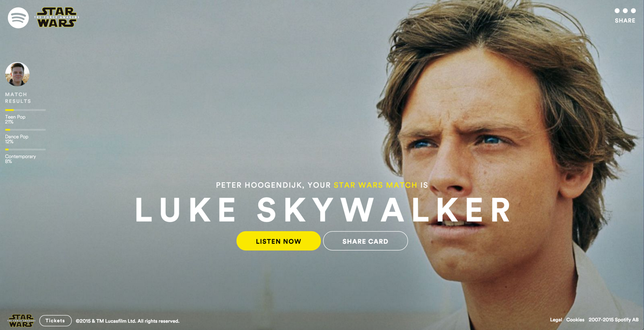
Task: Click the Dance Pop progress bar
Action: (x=25, y=130)
